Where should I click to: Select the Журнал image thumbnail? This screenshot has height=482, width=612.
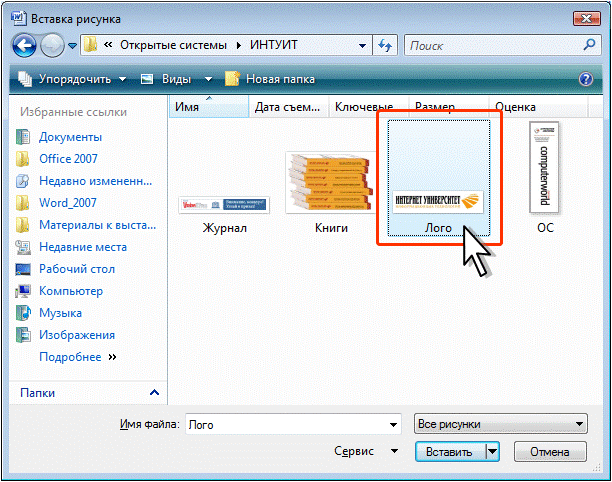[x=224, y=205]
